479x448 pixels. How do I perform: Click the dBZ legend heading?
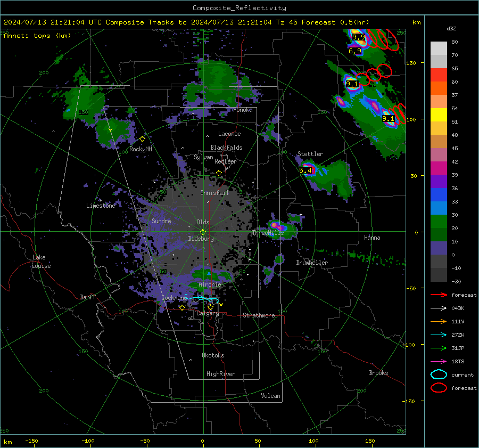(451, 28)
